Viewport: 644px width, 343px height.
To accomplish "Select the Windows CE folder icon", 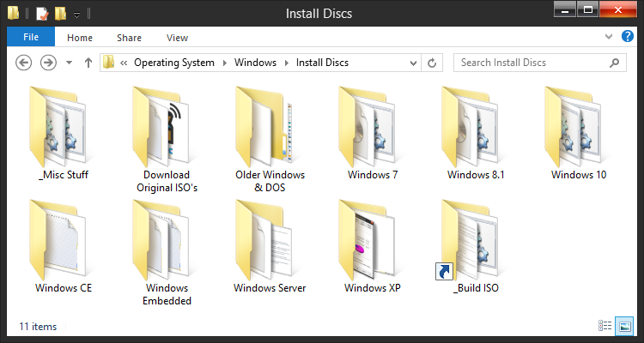I will (58, 239).
